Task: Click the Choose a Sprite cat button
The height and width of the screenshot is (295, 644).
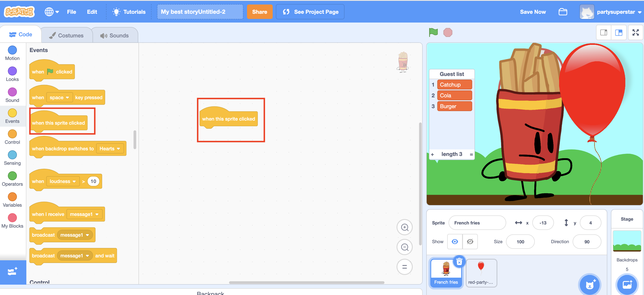Action: [x=589, y=284]
